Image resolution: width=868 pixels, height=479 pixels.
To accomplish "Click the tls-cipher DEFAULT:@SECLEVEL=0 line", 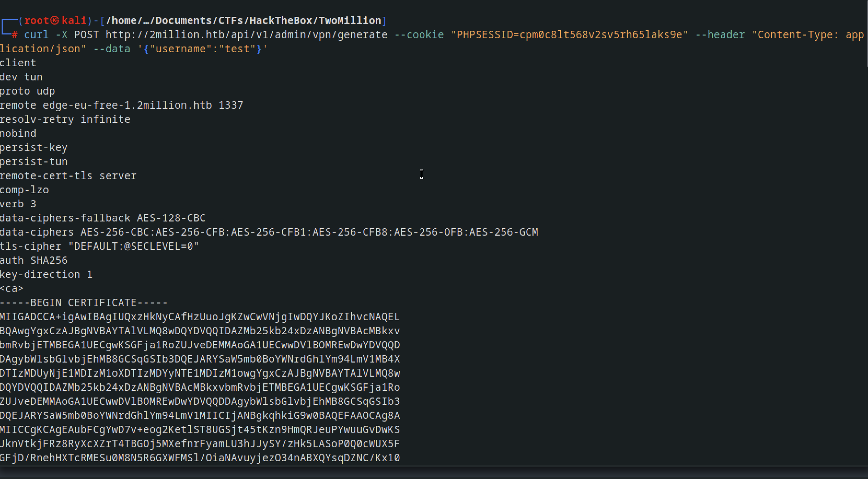I will pyautogui.click(x=100, y=246).
